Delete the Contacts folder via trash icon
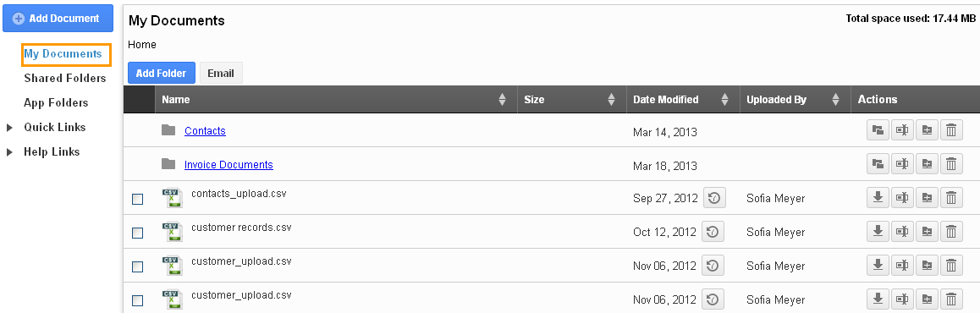The height and width of the screenshot is (313, 980). click(x=951, y=130)
